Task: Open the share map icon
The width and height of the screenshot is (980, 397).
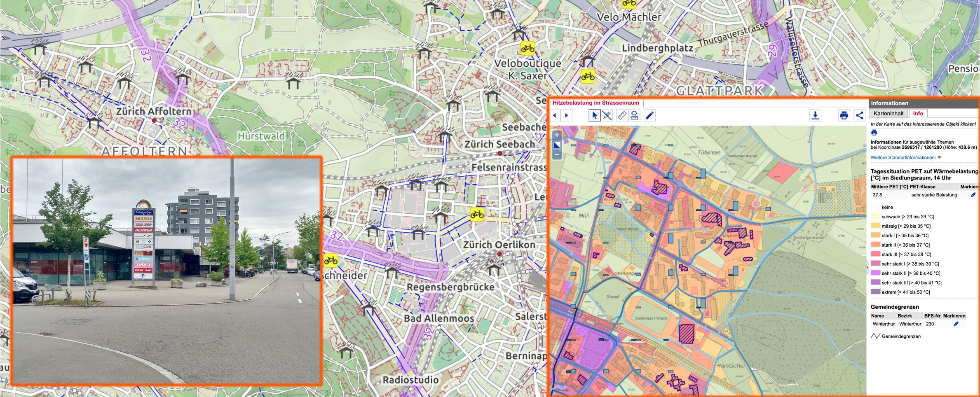Action: 859,116
